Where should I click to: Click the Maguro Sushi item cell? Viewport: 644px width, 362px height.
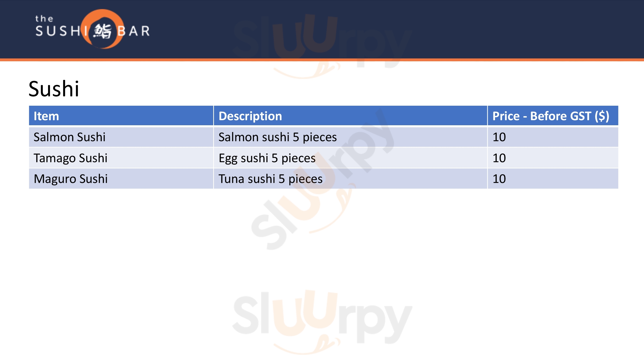[x=71, y=179]
